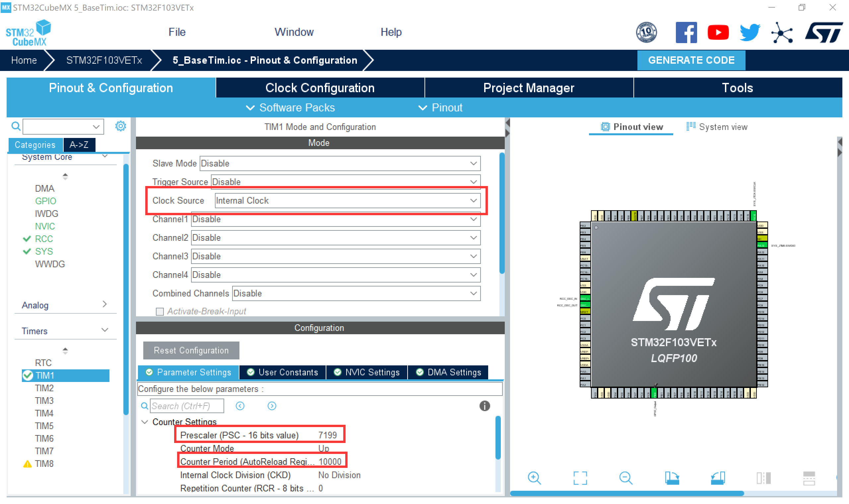Select TIM2 in Timers list
The image size is (849, 504).
[x=44, y=388]
